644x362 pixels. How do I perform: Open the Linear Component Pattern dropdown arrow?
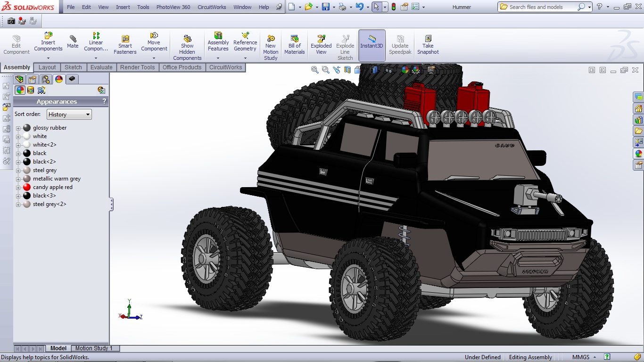point(96,58)
